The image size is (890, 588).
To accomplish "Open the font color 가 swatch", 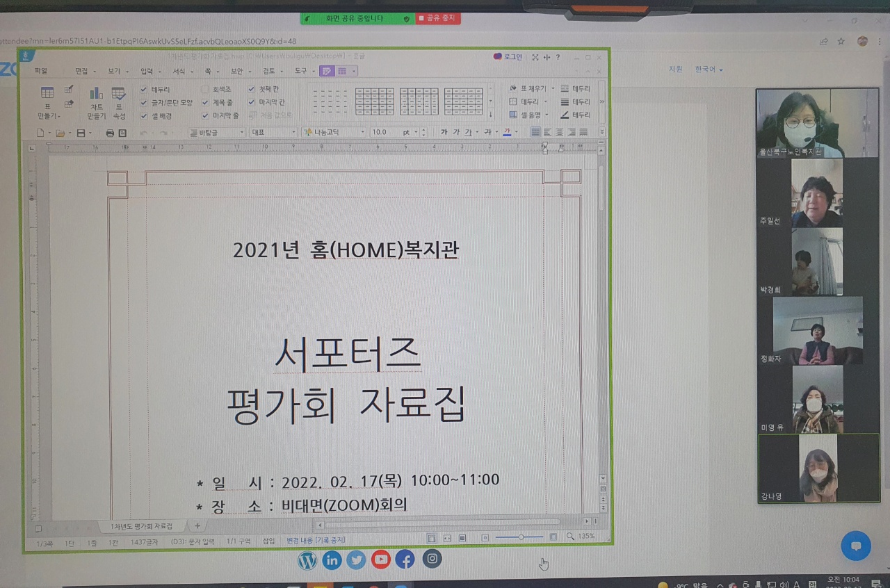I will point(507,132).
